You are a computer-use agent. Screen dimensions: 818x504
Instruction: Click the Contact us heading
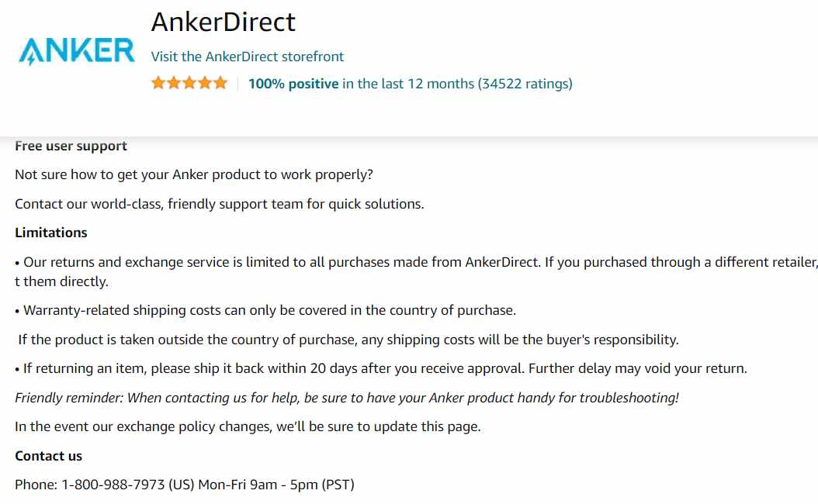point(49,456)
